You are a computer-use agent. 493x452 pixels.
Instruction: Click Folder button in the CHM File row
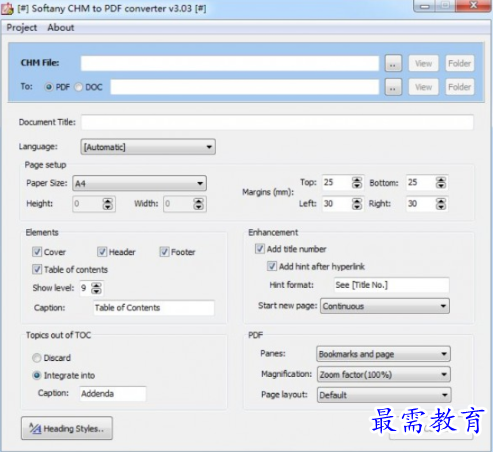(x=460, y=63)
